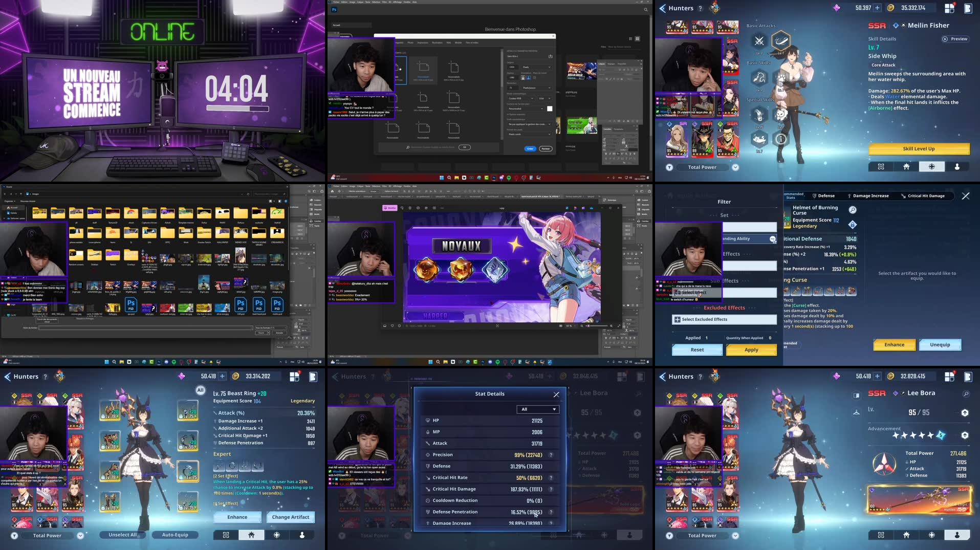980x550 pixels.
Task: Close the Stat Details window
Action: [556, 394]
